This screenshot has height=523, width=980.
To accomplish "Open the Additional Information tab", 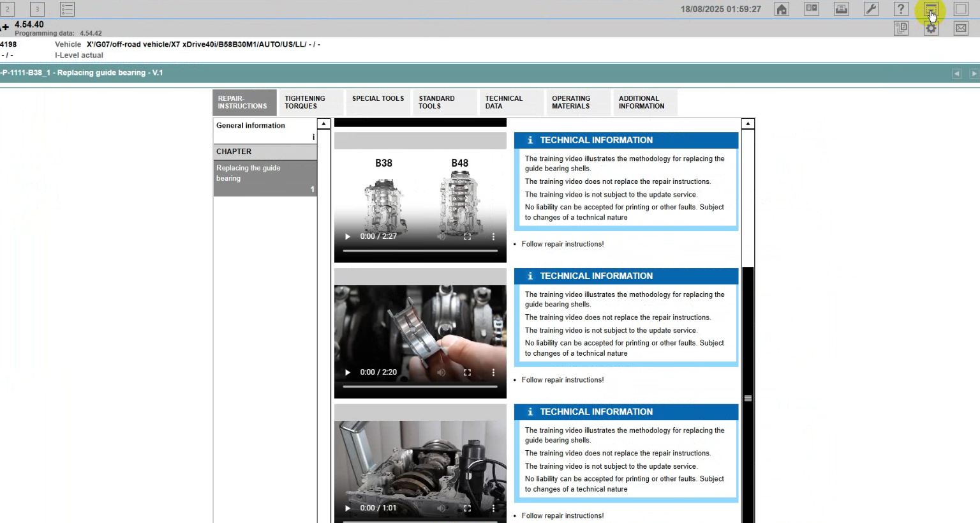I will coord(644,102).
